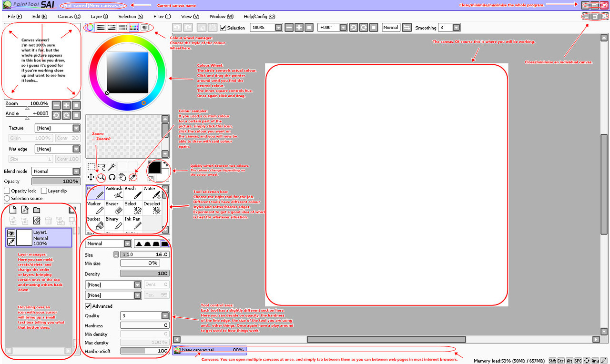This screenshot has height=364, width=610.
Task: Swap foreground and background colours
Action: [164, 164]
